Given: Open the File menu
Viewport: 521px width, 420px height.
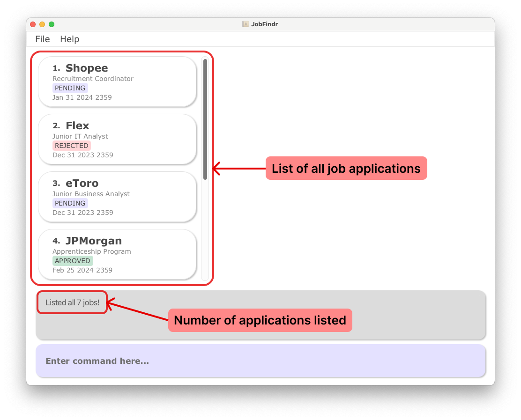Looking at the screenshot, I should point(43,39).
